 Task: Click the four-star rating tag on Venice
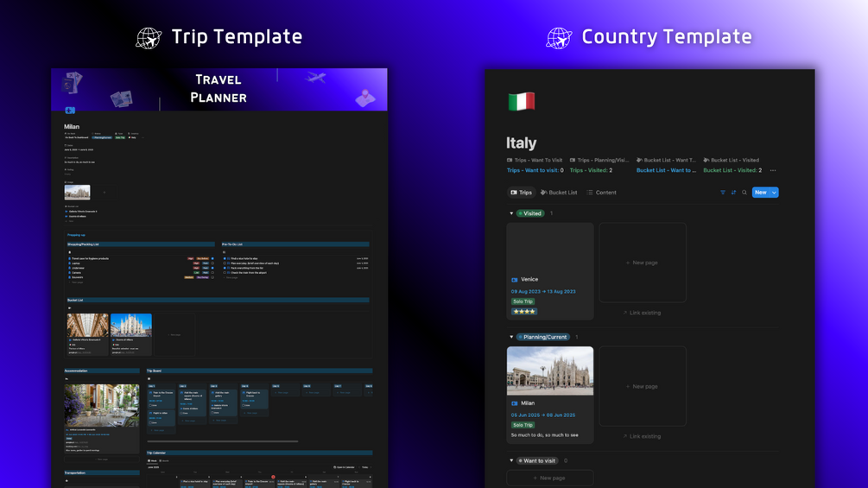point(524,312)
